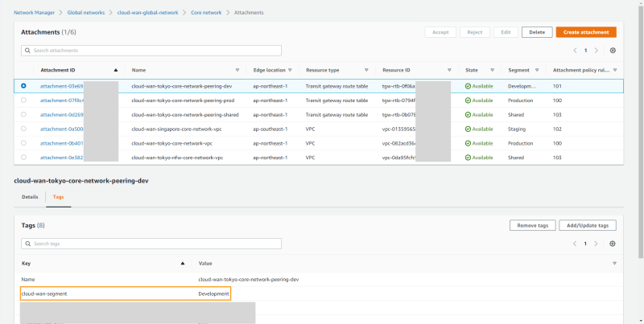Open attachment-0a500 link
The width and height of the screenshot is (644, 324).
[x=62, y=129]
